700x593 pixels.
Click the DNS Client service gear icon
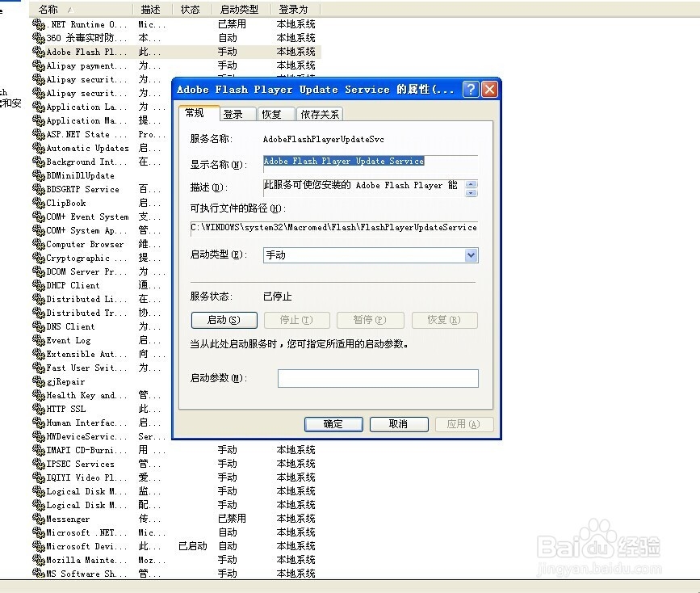[37, 326]
